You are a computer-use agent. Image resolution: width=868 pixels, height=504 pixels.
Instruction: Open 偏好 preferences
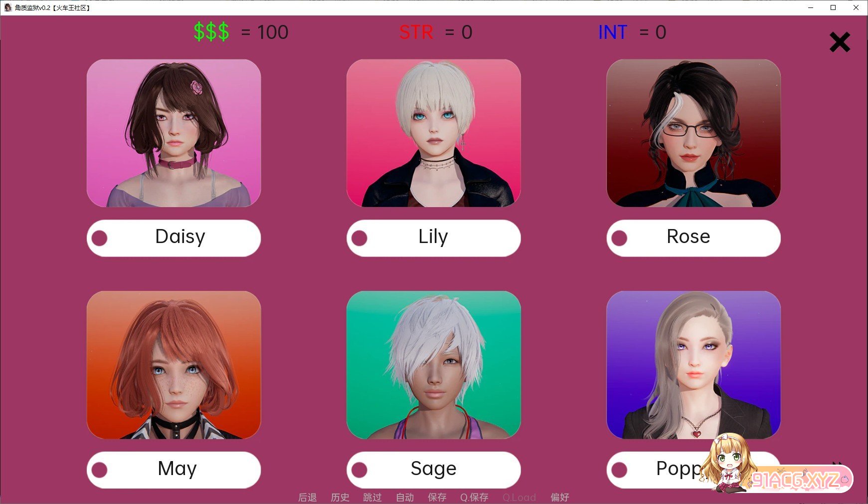tap(560, 498)
